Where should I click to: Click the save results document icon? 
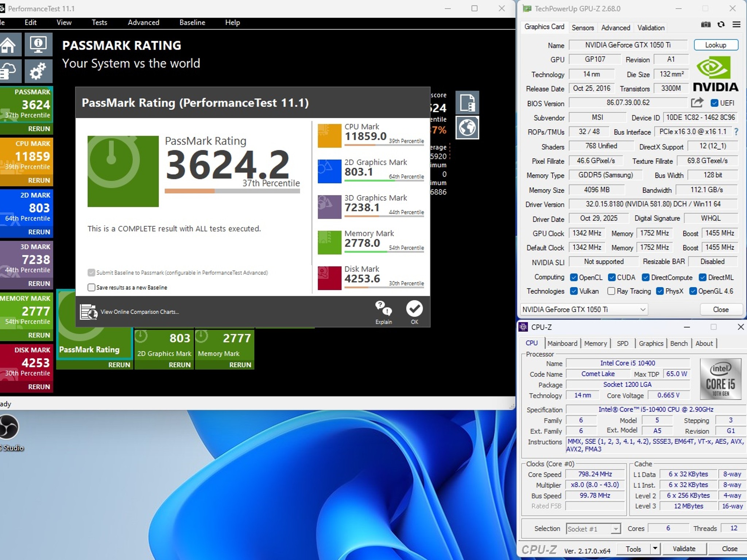point(467,102)
